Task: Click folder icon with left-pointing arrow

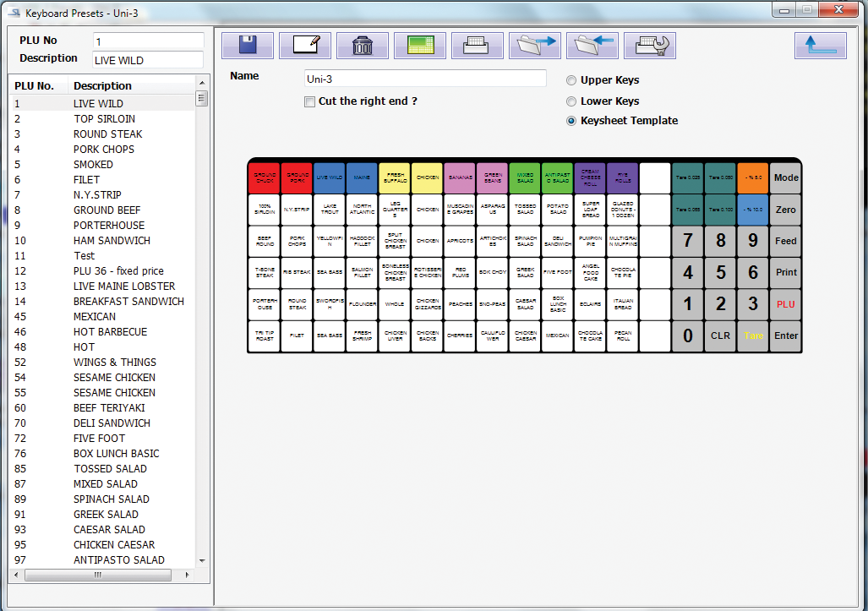Action: (592, 46)
